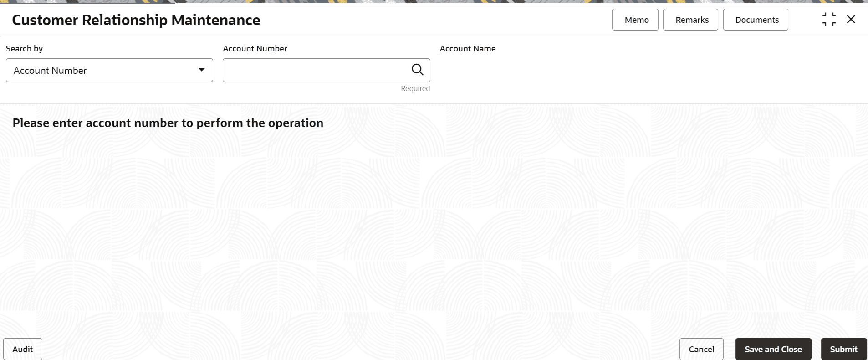Click the Customer Relationship Maintenance title
The width and height of the screenshot is (868, 360).
[x=136, y=20]
